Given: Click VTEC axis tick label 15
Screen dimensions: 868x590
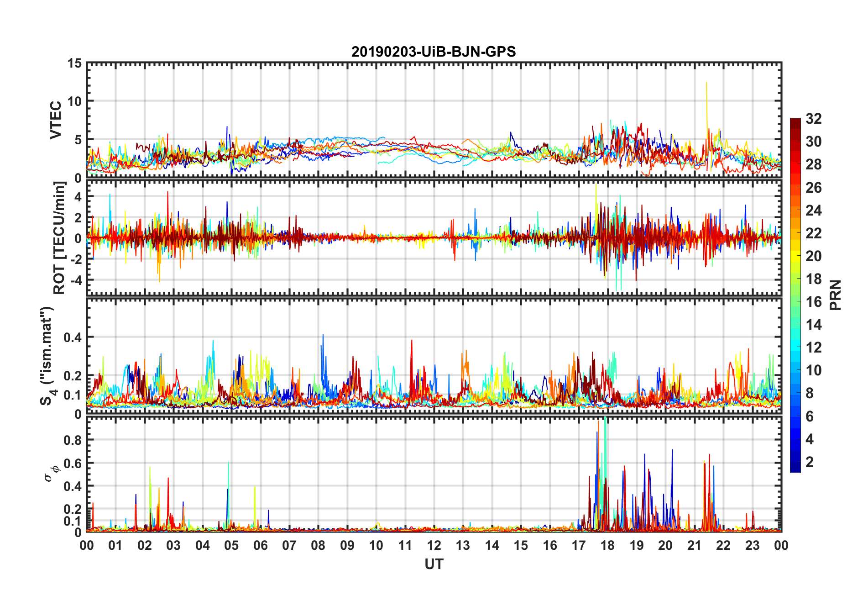Looking at the screenshot, I should (74, 63).
